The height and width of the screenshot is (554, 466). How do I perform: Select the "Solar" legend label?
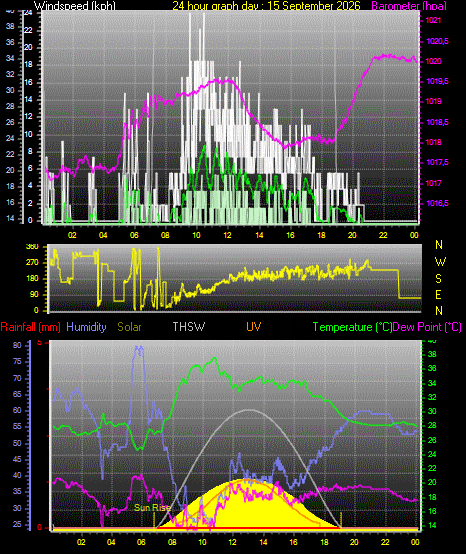(x=129, y=327)
